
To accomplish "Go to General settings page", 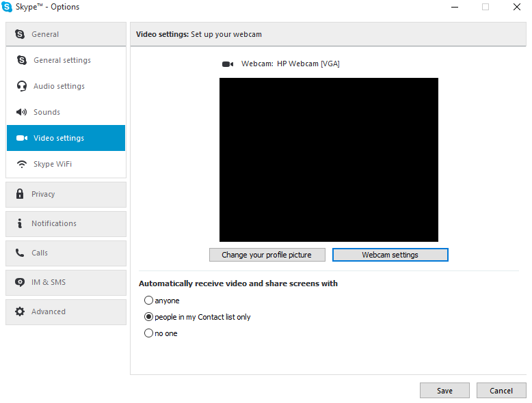I will (x=66, y=60).
